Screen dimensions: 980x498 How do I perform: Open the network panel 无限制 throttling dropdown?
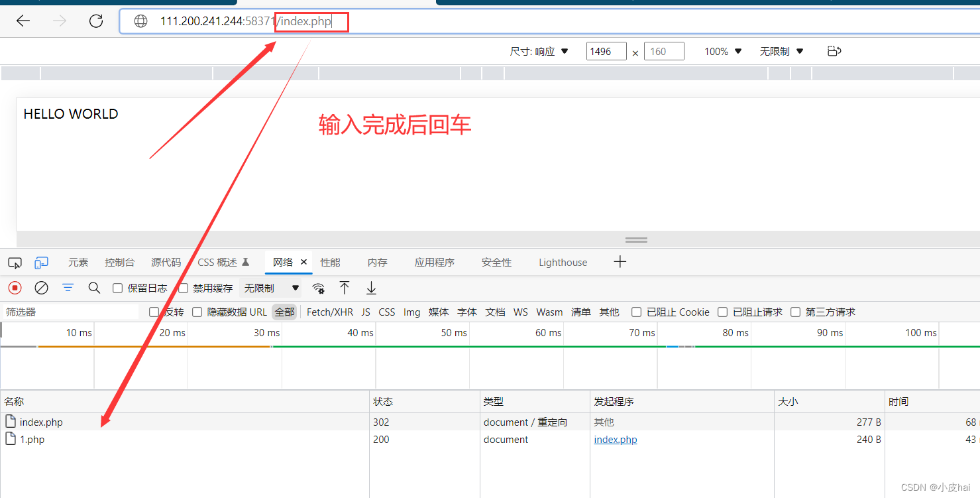272,288
